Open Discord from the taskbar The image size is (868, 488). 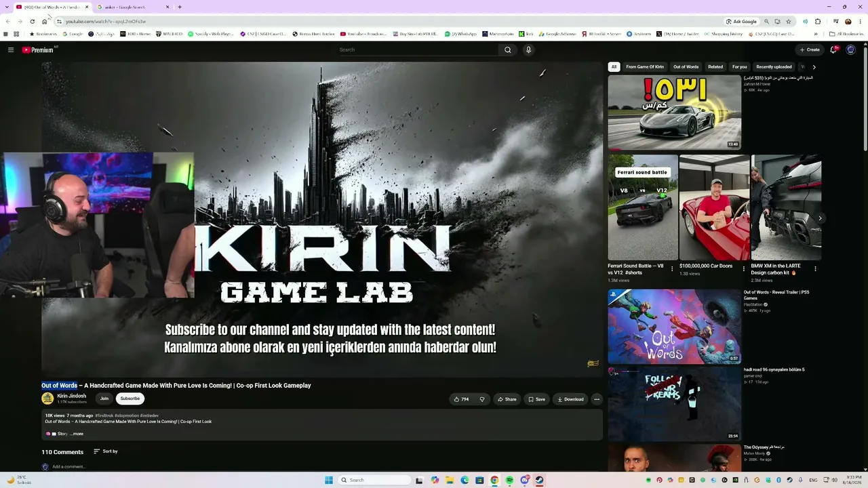tap(524, 480)
